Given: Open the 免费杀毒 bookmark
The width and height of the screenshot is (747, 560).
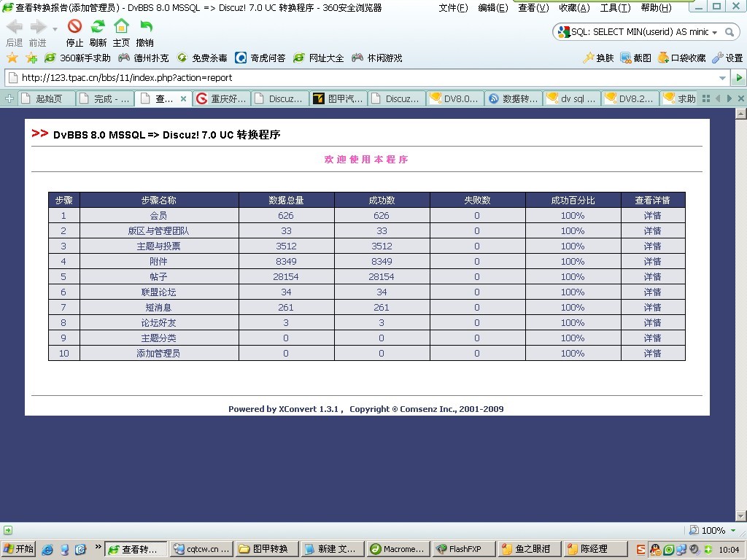Looking at the screenshot, I should [x=202, y=58].
